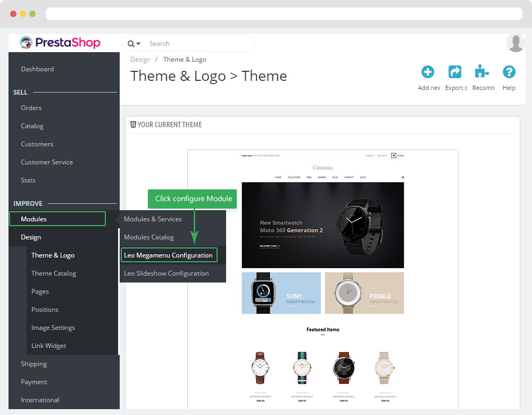Open the Help question mark icon
The width and height of the screenshot is (532, 415).
[x=509, y=72]
